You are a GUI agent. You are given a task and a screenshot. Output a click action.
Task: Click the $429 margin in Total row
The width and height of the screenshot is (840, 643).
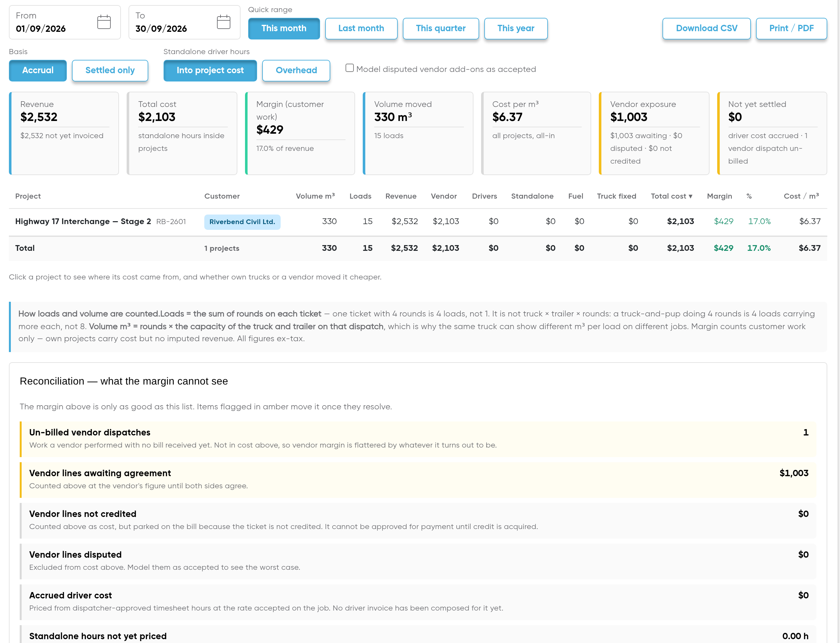[723, 248]
